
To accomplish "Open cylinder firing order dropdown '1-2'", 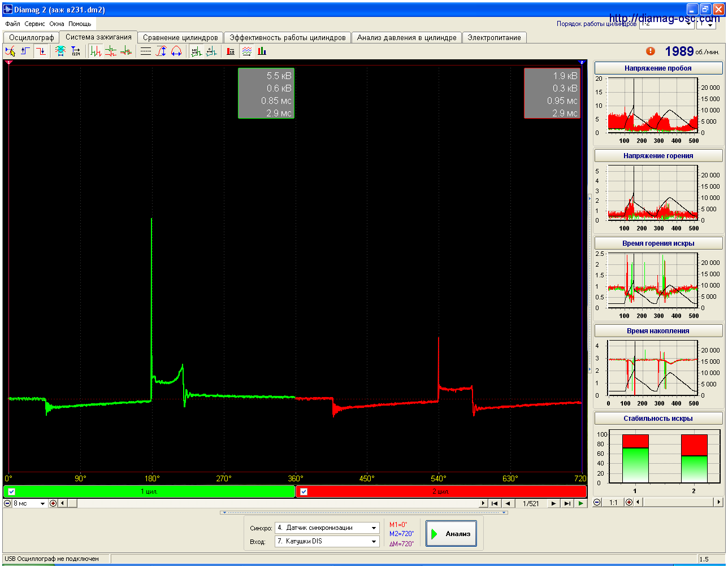I will pyautogui.click(x=690, y=24).
